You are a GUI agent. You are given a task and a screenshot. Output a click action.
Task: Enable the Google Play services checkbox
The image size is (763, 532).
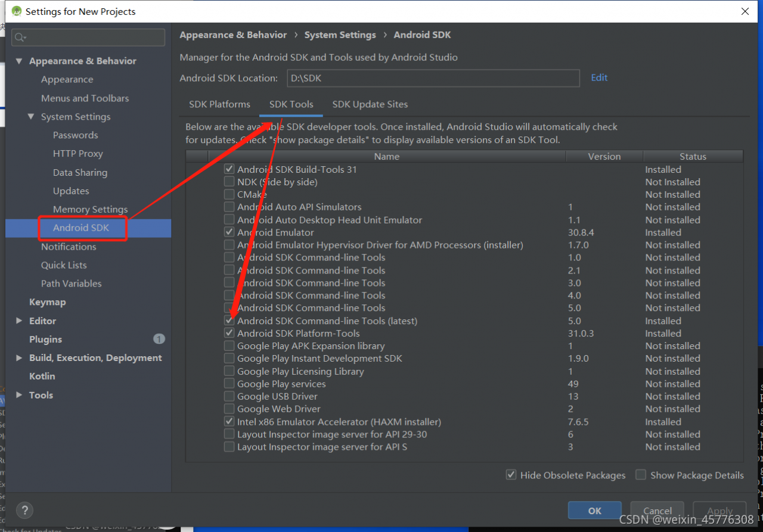pos(229,384)
